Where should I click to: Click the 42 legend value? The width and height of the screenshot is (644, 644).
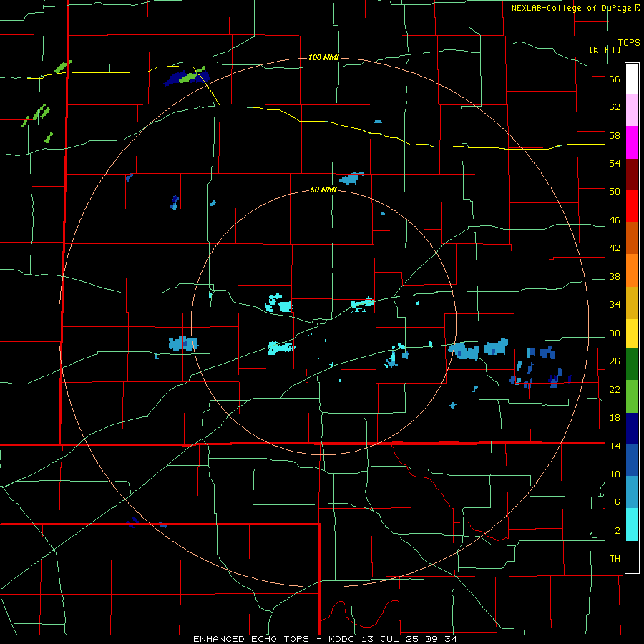(615, 248)
